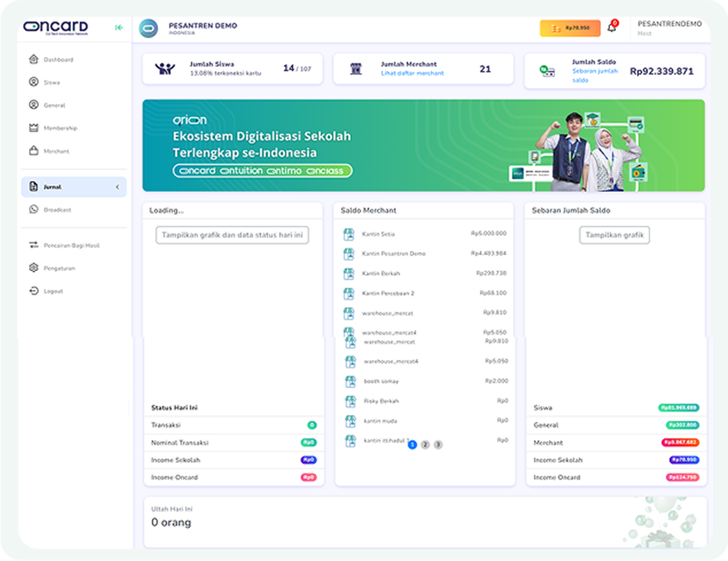Screen dimensions: 728x561
Task: Click the Dashboard home icon in sidebar
Action: [x=34, y=59]
